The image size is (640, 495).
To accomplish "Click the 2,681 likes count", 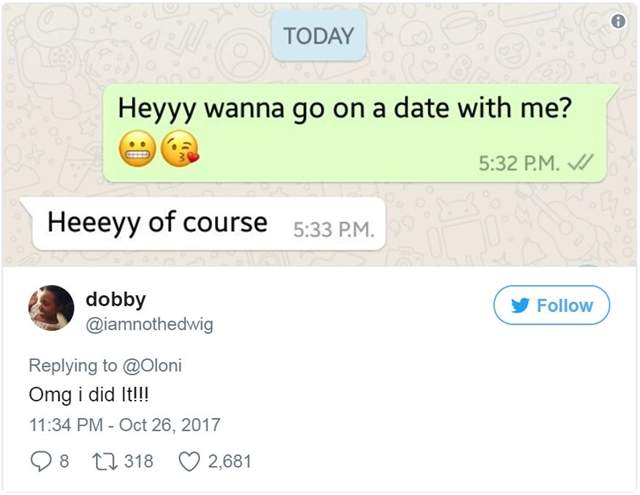I will click(x=230, y=461).
